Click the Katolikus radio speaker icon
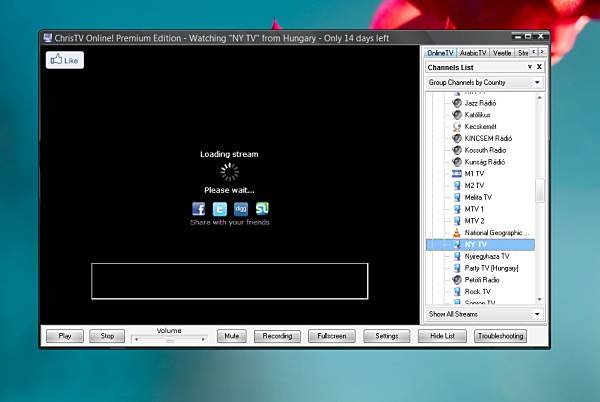Viewport: 600px width, 402px height. pyautogui.click(x=457, y=115)
